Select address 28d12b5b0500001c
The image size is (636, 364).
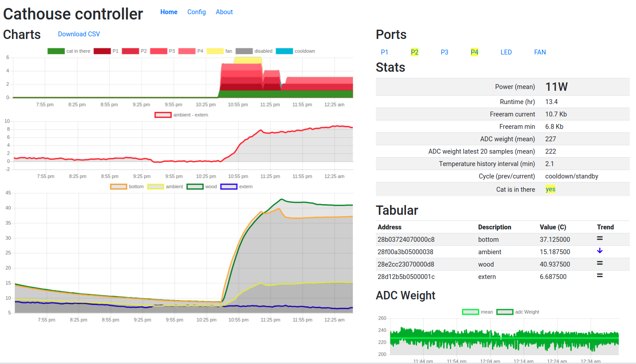click(x=406, y=277)
